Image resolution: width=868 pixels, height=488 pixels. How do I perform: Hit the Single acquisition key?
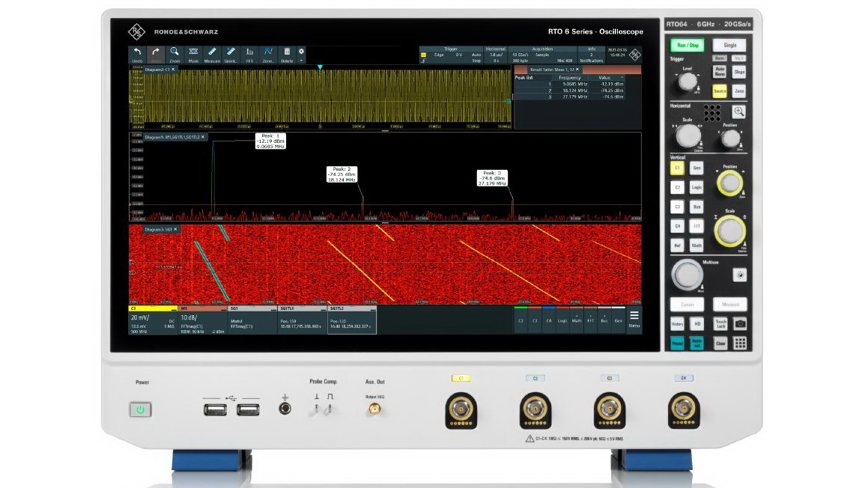point(729,46)
